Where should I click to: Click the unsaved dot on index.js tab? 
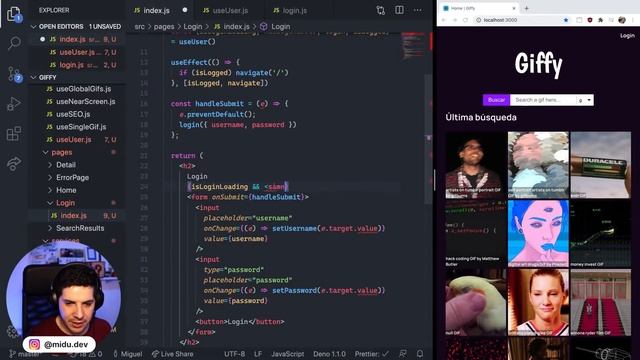[185, 10]
